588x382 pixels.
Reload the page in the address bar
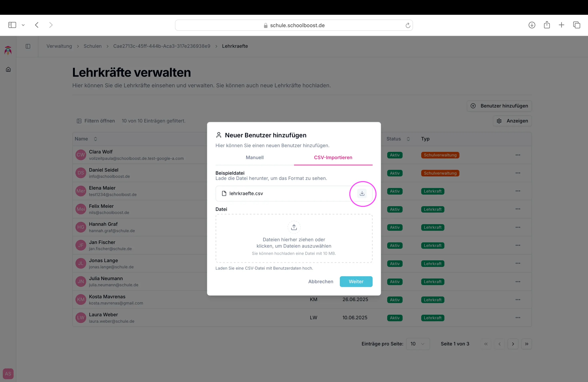(408, 25)
